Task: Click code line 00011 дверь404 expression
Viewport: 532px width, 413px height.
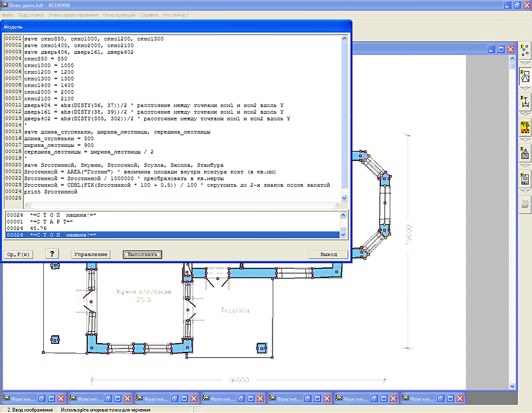Action: point(154,105)
